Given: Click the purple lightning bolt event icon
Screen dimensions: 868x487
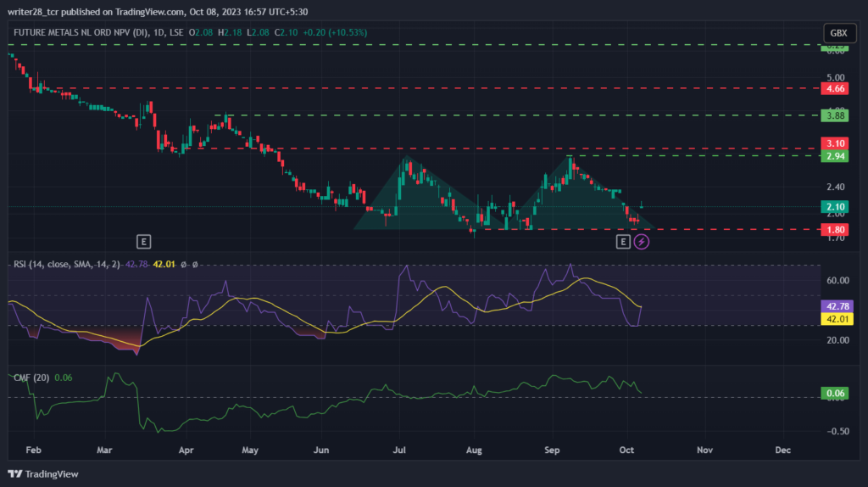Looking at the screenshot, I should (x=641, y=242).
